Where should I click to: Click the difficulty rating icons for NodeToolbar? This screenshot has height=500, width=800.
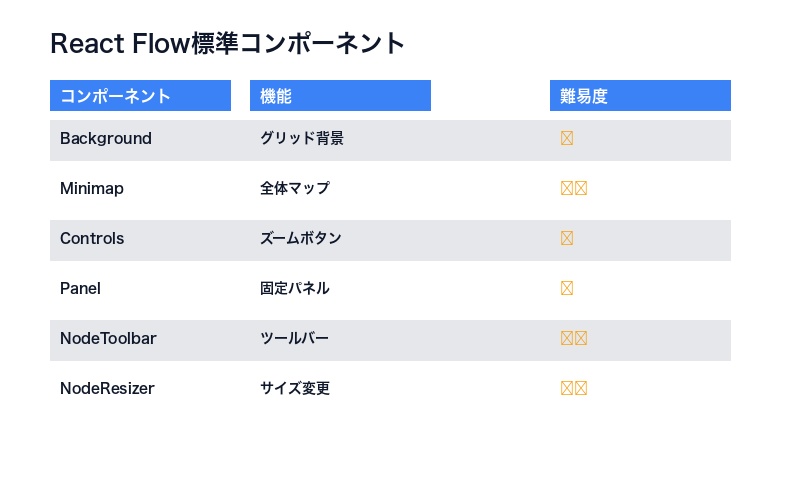click(x=574, y=339)
